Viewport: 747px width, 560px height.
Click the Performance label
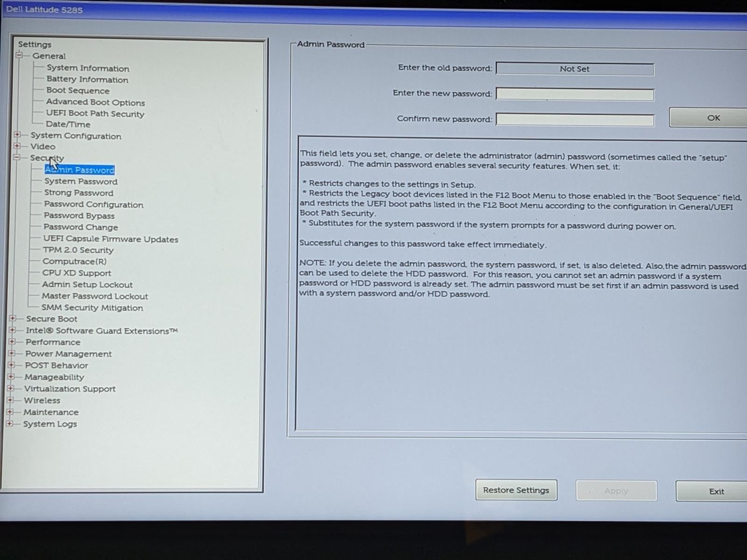53,342
